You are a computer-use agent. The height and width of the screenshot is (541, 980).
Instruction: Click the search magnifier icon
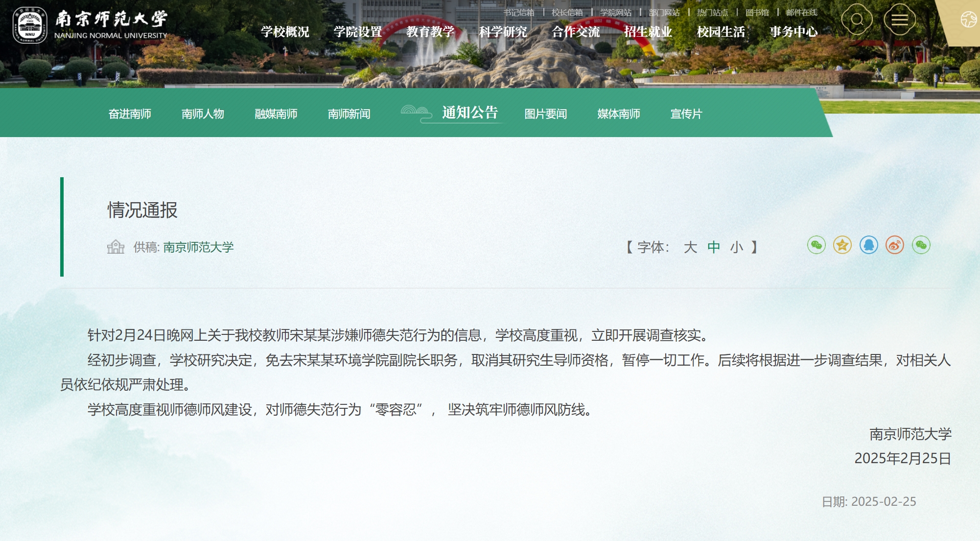coord(857,20)
